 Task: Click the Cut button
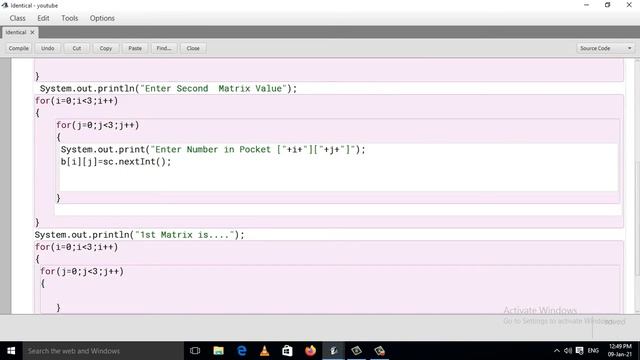tap(77, 48)
